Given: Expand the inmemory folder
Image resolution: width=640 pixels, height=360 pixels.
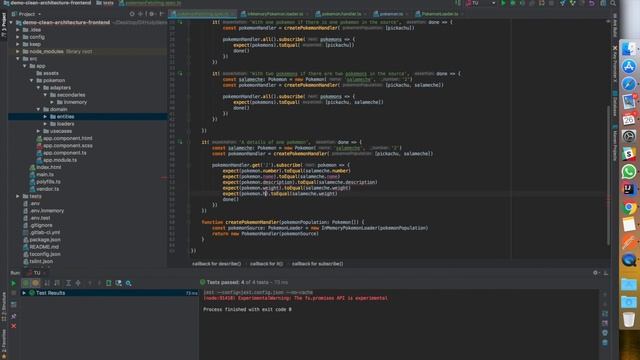Looking at the screenshot, I should 53,102.
